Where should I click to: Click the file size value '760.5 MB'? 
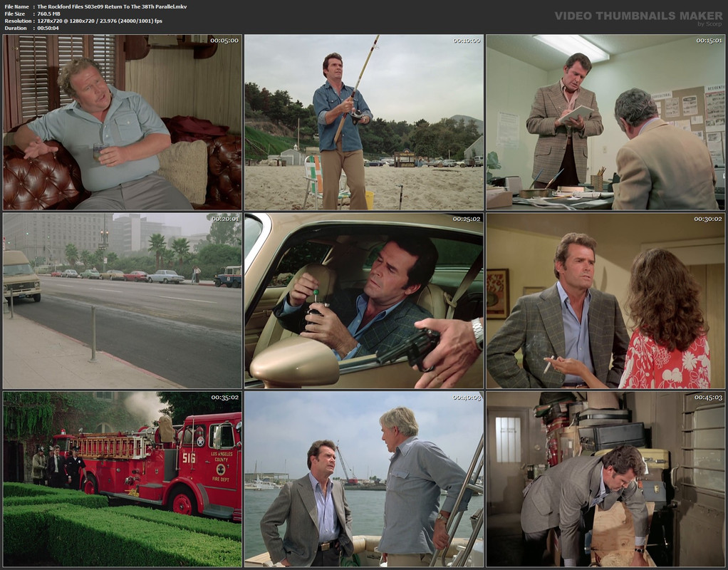click(48, 14)
